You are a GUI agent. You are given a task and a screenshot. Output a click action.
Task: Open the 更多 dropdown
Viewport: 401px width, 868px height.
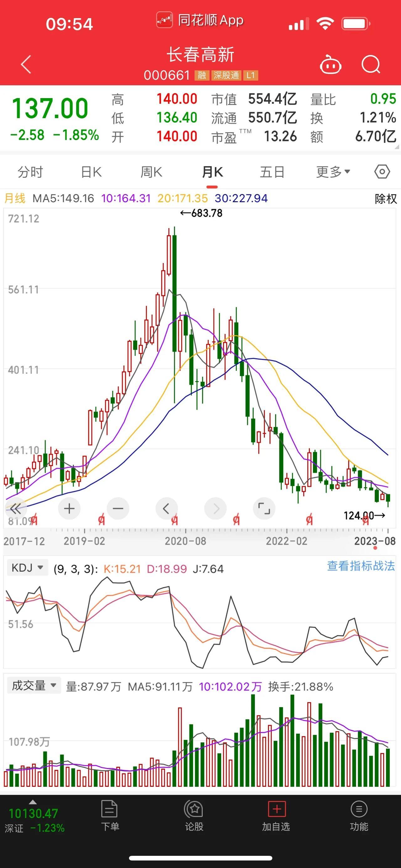pos(333,172)
